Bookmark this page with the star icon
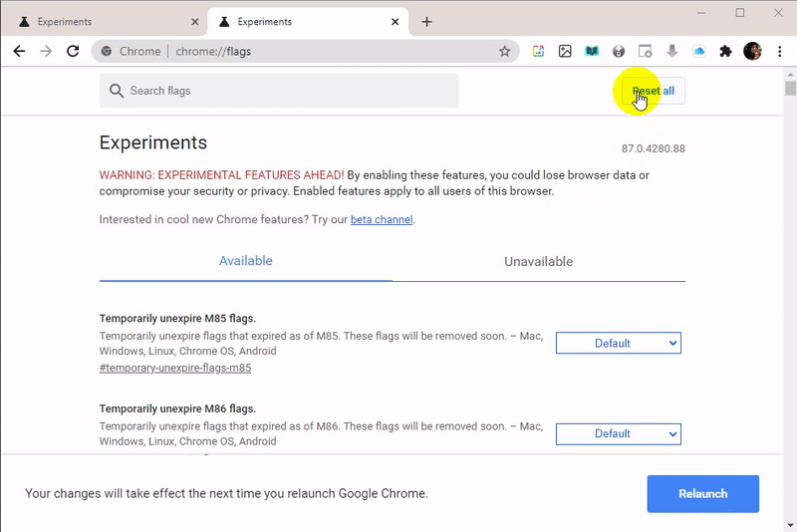 [504, 51]
